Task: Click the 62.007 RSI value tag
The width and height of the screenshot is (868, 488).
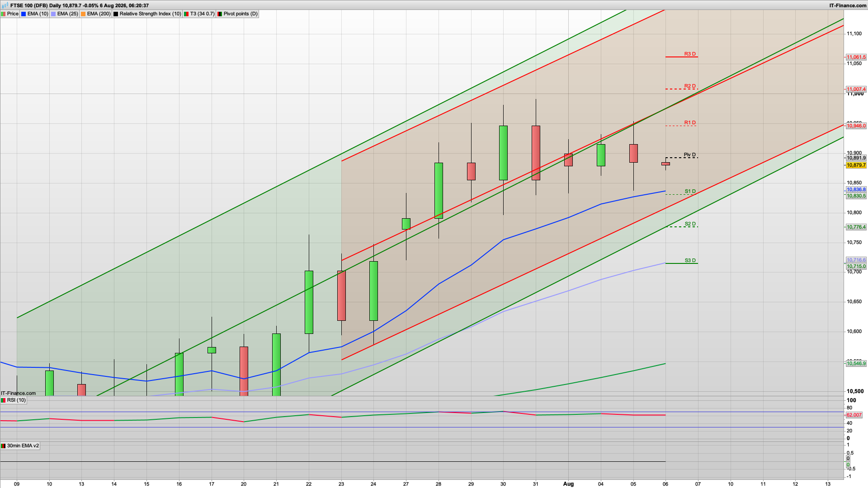Action: pos(854,415)
